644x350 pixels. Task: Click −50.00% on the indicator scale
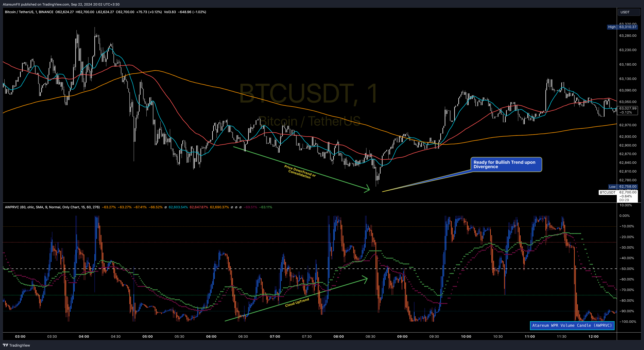coord(627,269)
